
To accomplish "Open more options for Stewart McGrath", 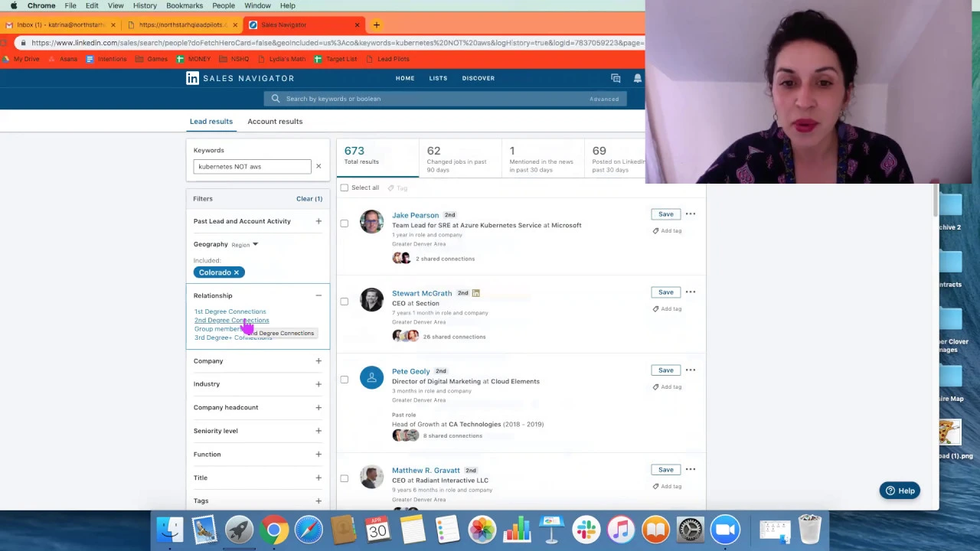I will (x=691, y=292).
